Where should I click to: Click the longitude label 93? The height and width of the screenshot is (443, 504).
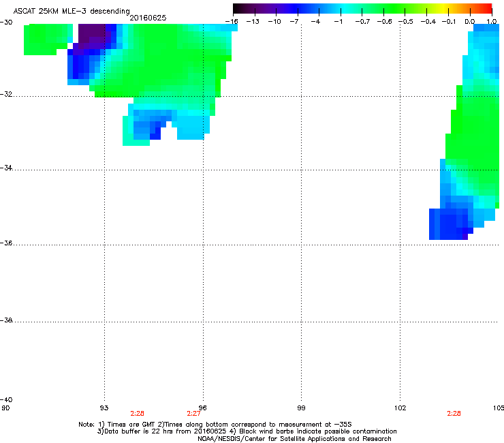[104, 408]
